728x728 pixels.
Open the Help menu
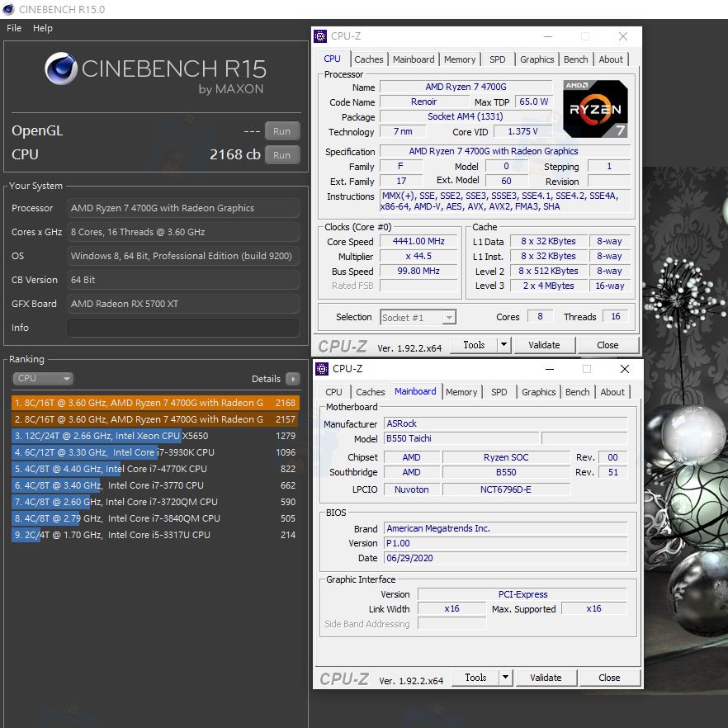42,27
